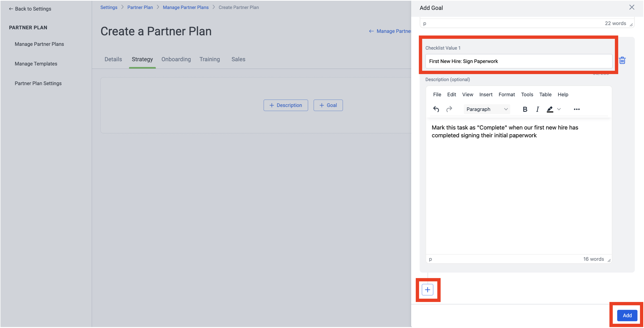Click into the description text area
Viewport: 644px width, 328px height.
pos(519,186)
